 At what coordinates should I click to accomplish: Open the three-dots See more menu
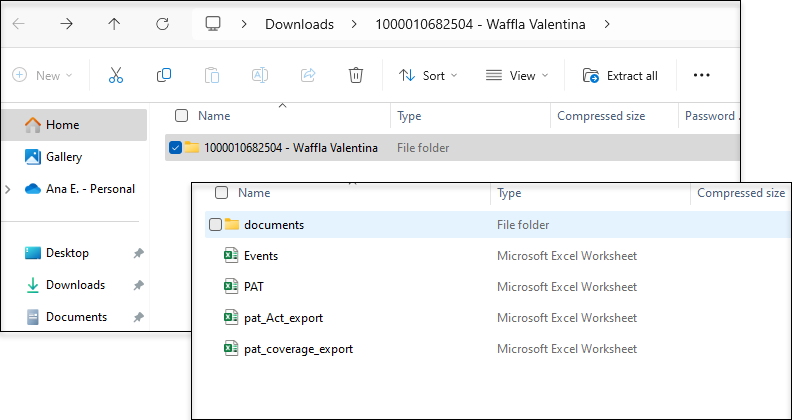click(701, 75)
